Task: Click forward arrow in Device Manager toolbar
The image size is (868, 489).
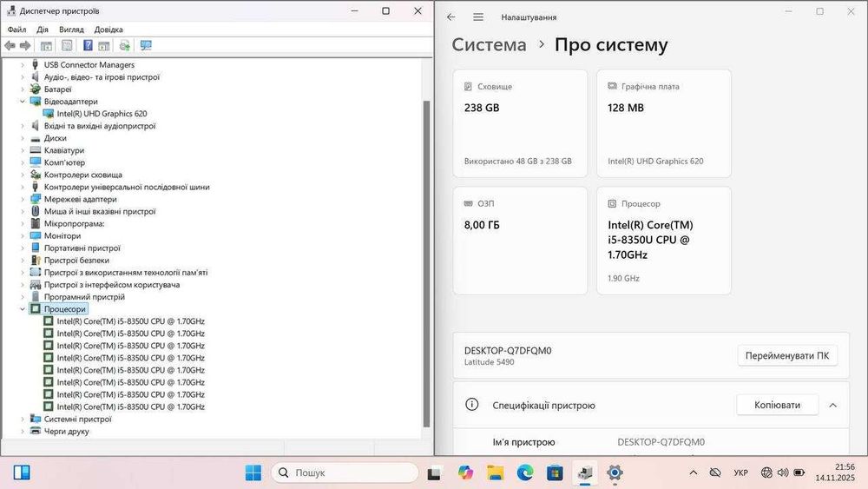Action: pos(25,45)
